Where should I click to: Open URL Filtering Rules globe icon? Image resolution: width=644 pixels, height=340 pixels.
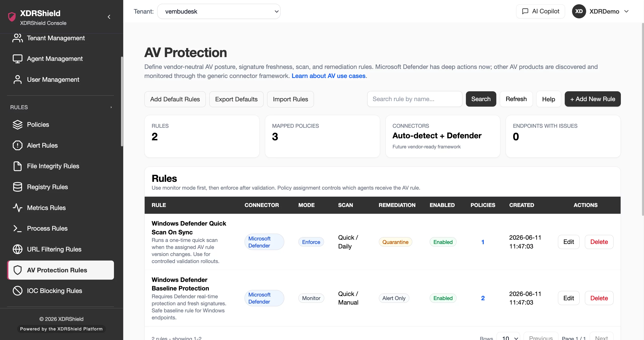click(x=17, y=249)
